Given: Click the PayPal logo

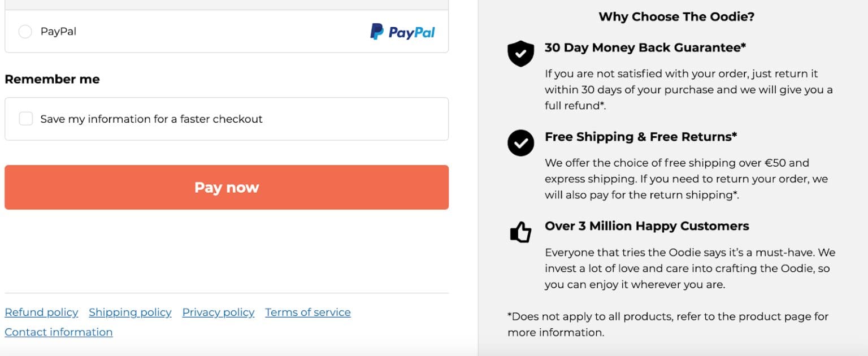Looking at the screenshot, I should [402, 32].
